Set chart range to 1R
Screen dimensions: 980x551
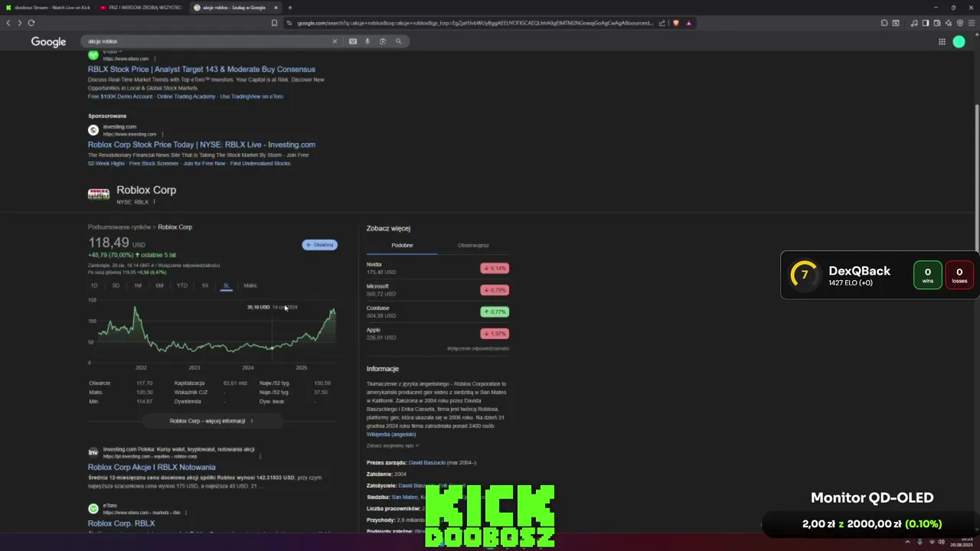coord(204,285)
